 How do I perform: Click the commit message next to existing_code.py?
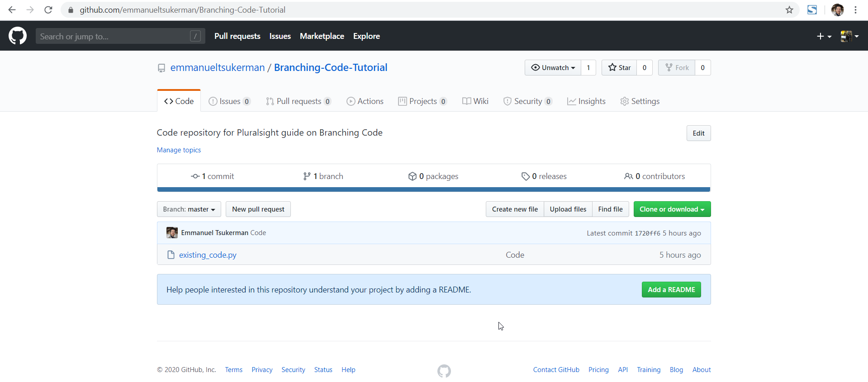(515, 255)
